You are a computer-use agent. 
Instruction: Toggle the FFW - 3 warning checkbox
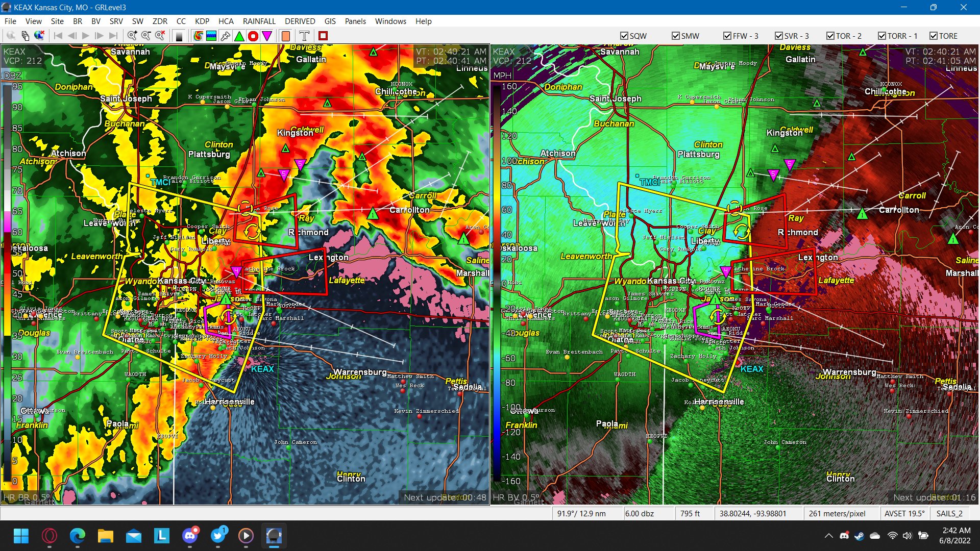click(x=727, y=36)
